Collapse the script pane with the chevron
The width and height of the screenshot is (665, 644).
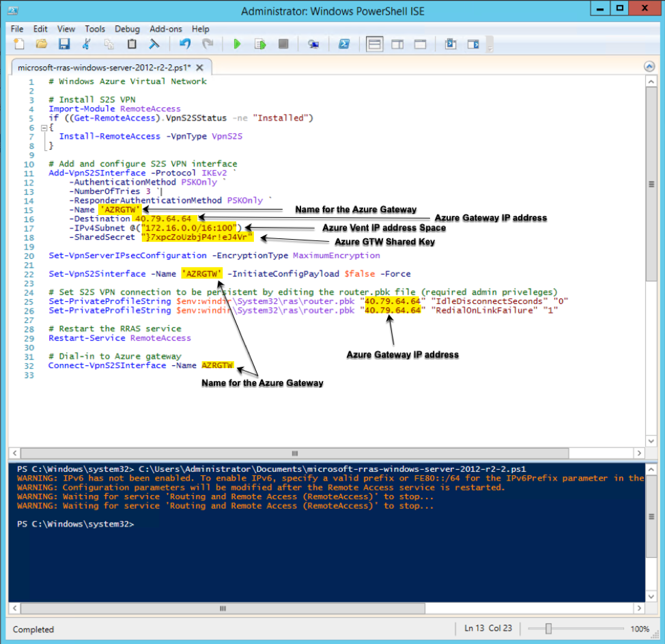(x=649, y=67)
